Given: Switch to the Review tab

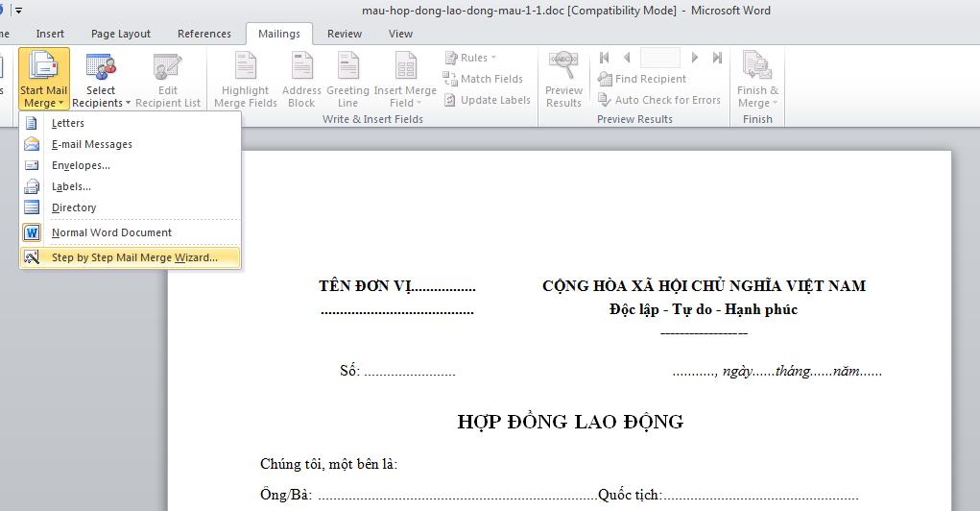Looking at the screenshot, I should pos(345,34).
